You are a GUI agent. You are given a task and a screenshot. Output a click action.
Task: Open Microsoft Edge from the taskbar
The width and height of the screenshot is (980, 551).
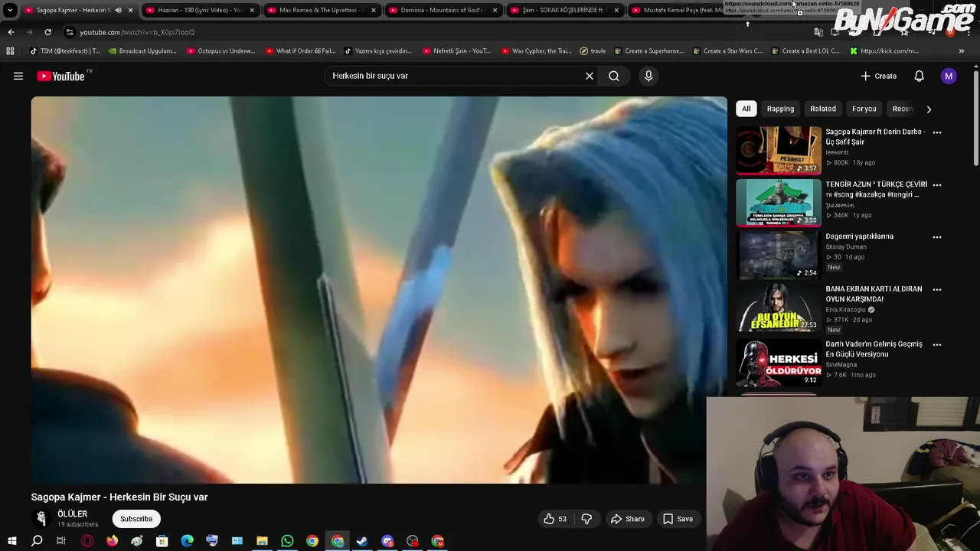[187, 542]
